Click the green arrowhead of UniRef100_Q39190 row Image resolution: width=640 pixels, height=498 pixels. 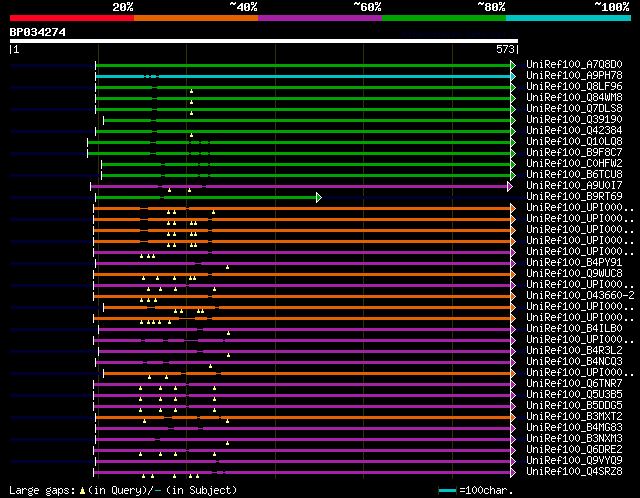513,120
